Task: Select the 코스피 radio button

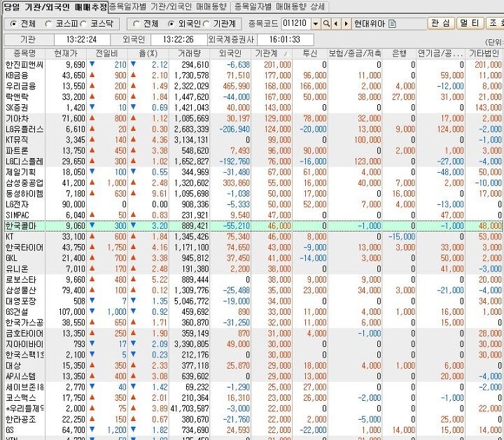Action: [x=48, y=24]
